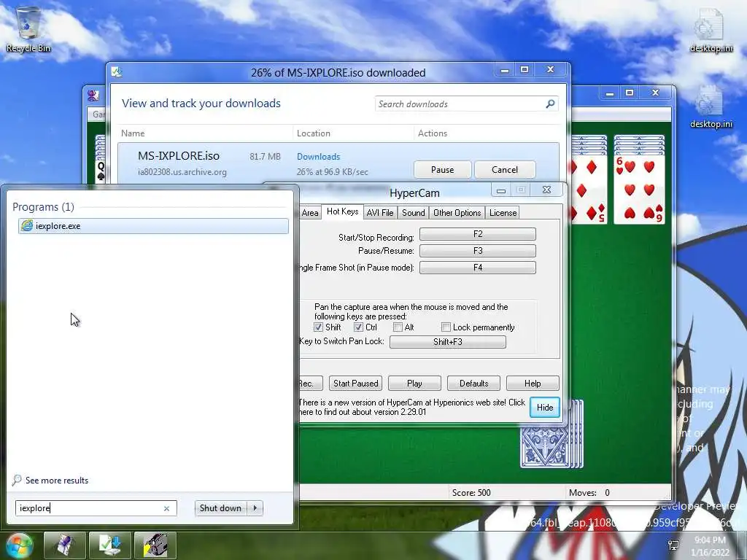Click the magnifier in Search downloads

pos(550,104)
